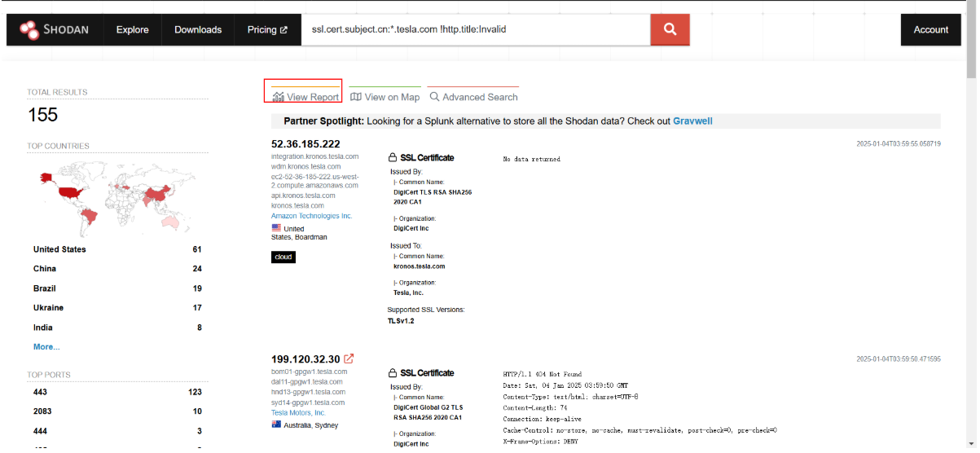Viewport: 980px width, 453px height.
Task: Click the red search magnifier button
Action: [x=670, y=30]
